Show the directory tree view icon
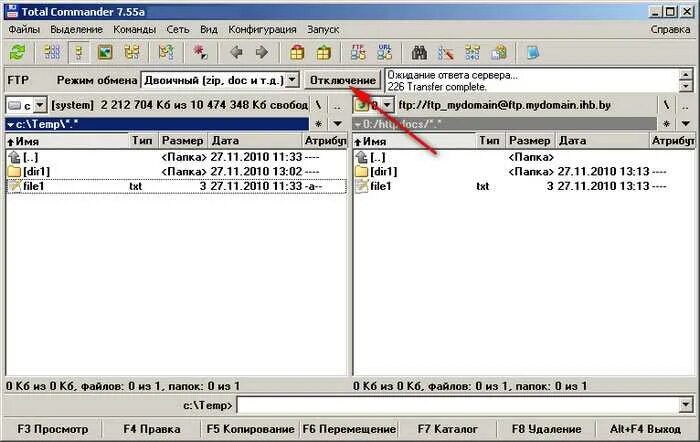This screenshot has width=700, height=442. pyautogui.click(x=132, y=53)
